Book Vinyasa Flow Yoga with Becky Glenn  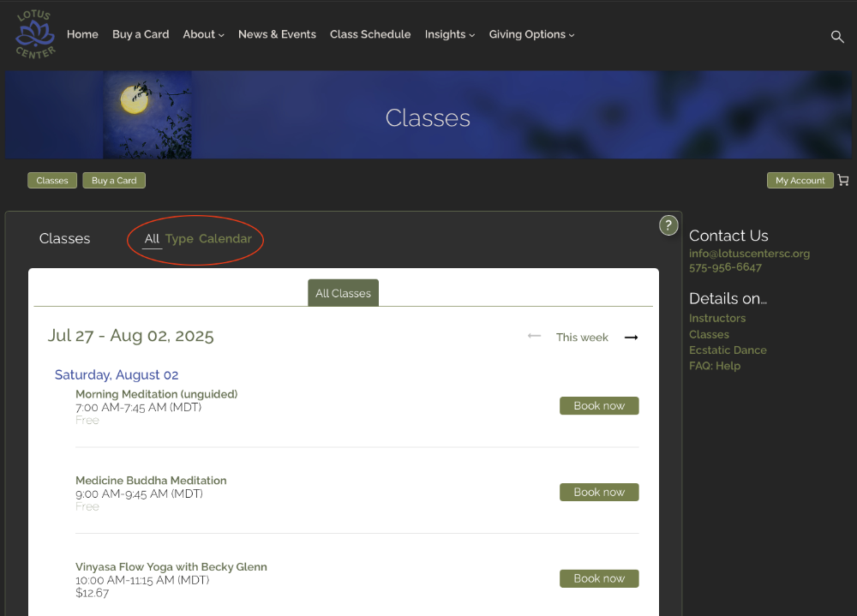pos(599,579)
